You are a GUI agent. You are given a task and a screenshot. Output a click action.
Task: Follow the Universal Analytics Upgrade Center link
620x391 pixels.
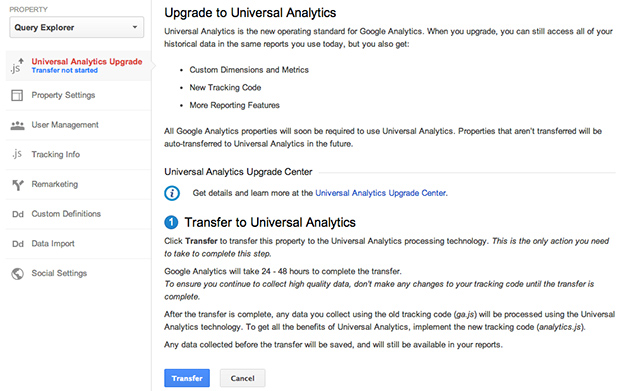click(x=380, y=193)
